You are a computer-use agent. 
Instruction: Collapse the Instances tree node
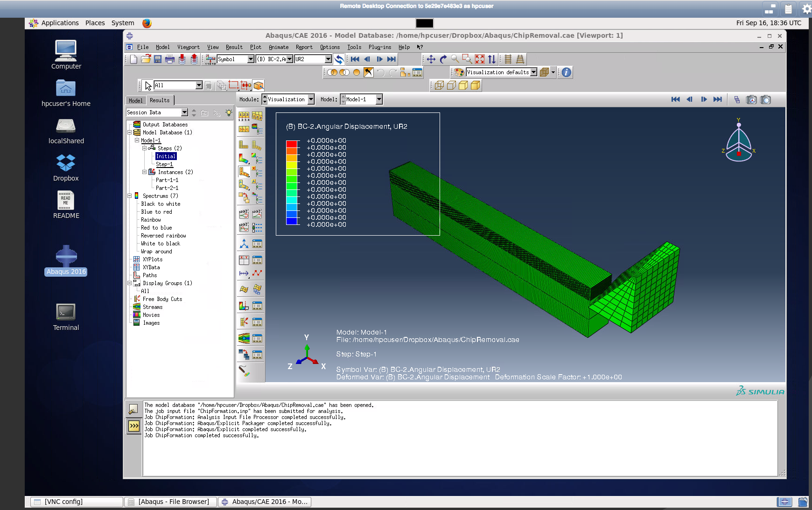145,172
